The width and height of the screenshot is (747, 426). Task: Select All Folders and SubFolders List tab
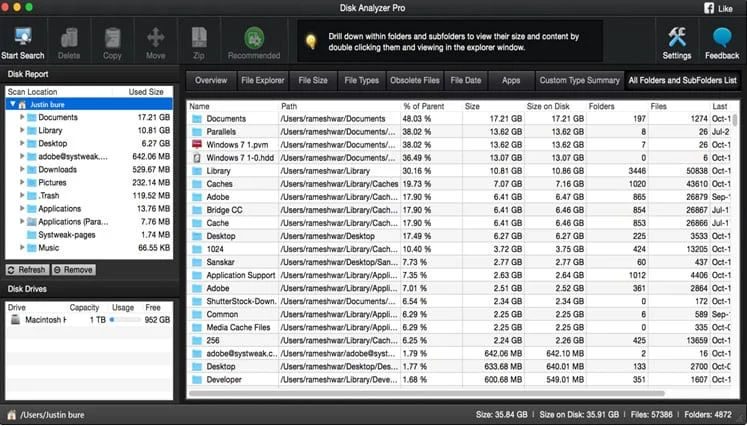pyautogui.click(x=682, y=81)
